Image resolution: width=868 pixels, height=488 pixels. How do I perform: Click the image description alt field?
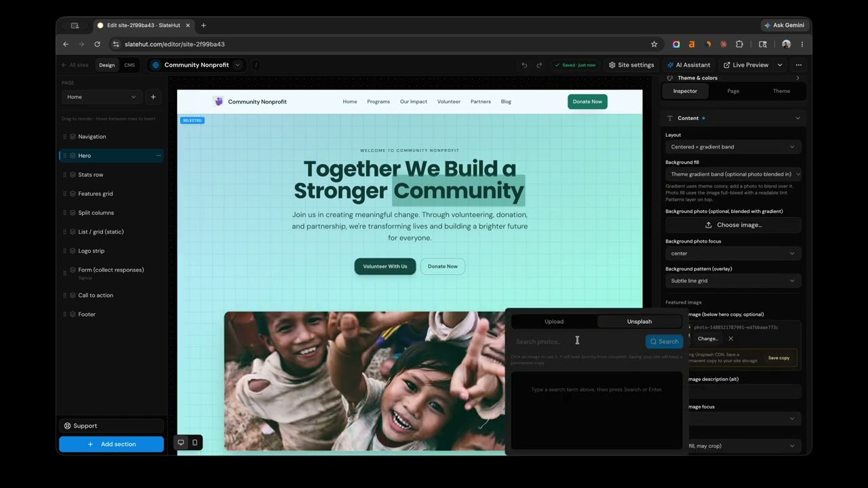[745, 391]
